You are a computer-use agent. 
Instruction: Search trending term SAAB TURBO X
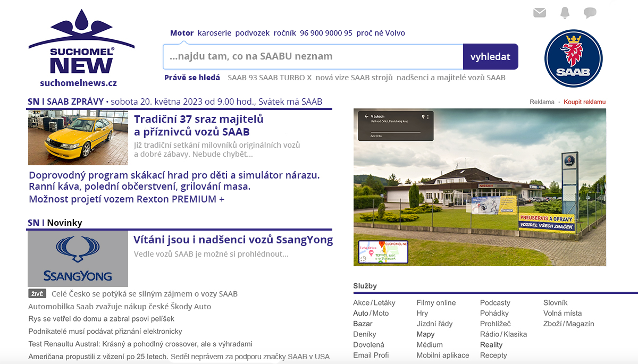286,78
